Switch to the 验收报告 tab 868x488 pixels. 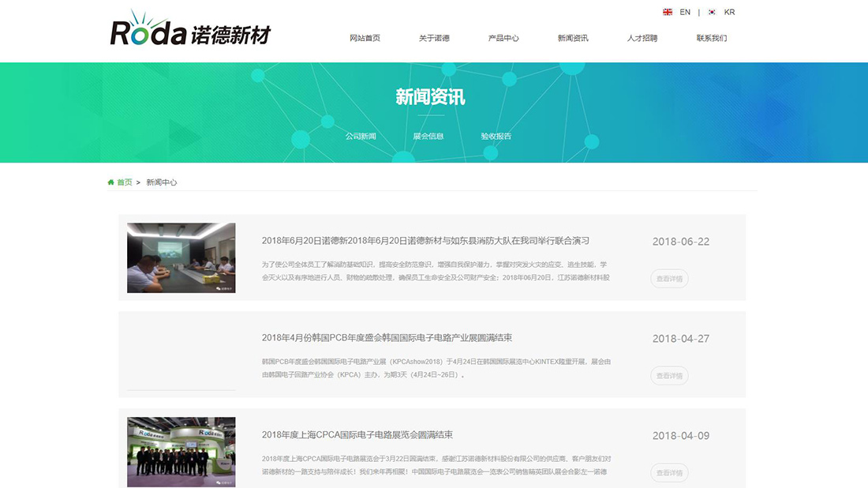click(x=496, y=136)
